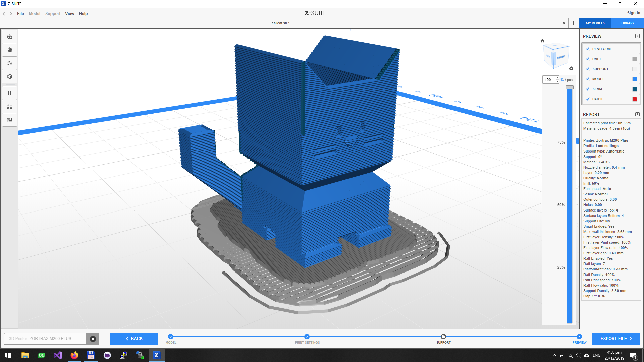Open the cost calculator icon
This screenshot has height=362, width=644.
10,107
